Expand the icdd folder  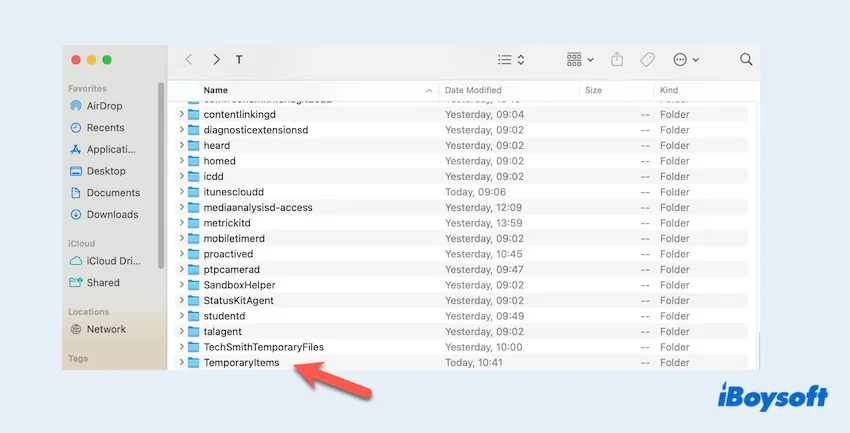pyautogui.click(x=182, y=176)
